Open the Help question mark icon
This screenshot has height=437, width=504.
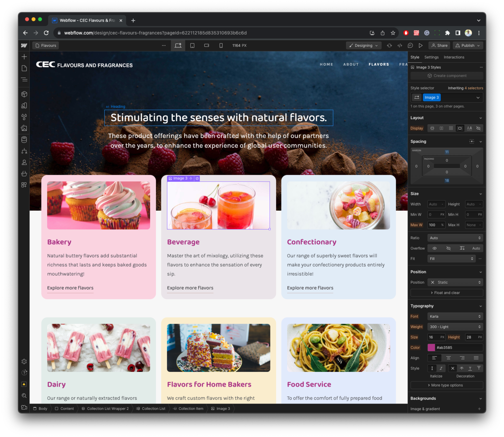tap(24, 373)
